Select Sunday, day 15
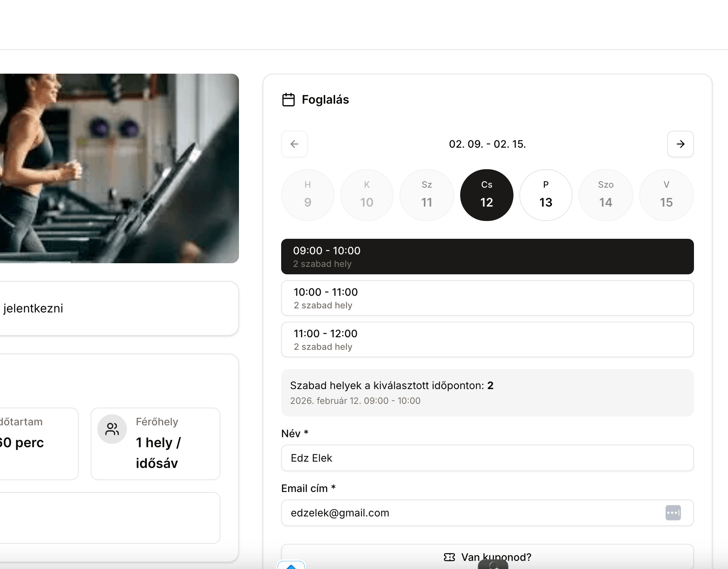The height and width of the screenshot is (569, 728). tap(666, 195)
